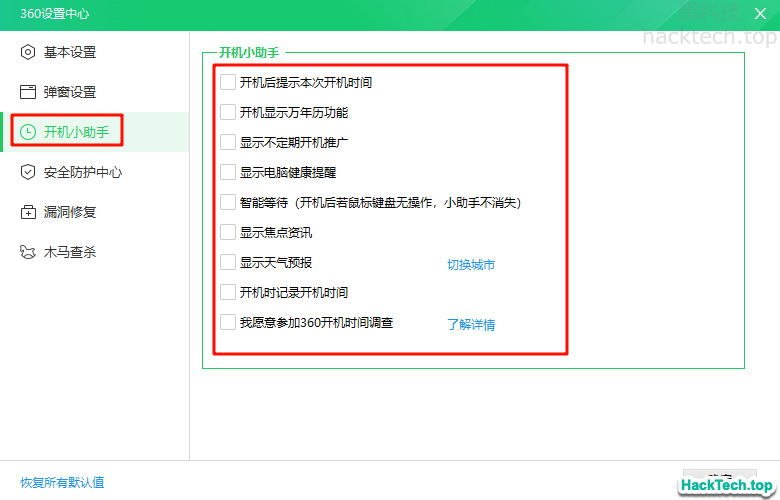Click the window icon beside 弹窗设置

point(28,92)
